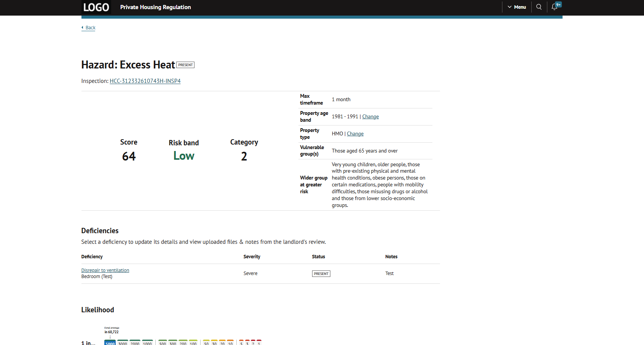644x345 pixels.
Task: Click Severe severity cell
Action: click(x=250, y=273)
